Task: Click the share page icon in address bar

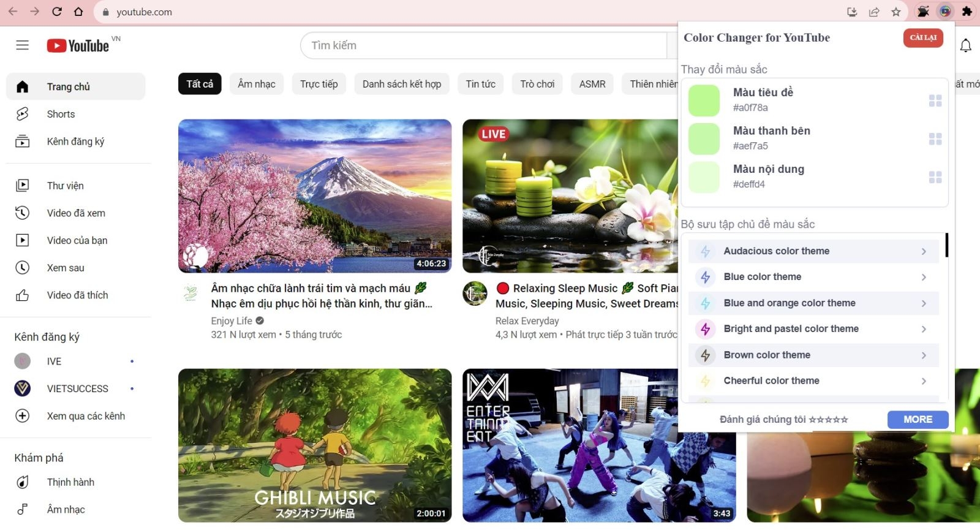Action: click(874, 12)
